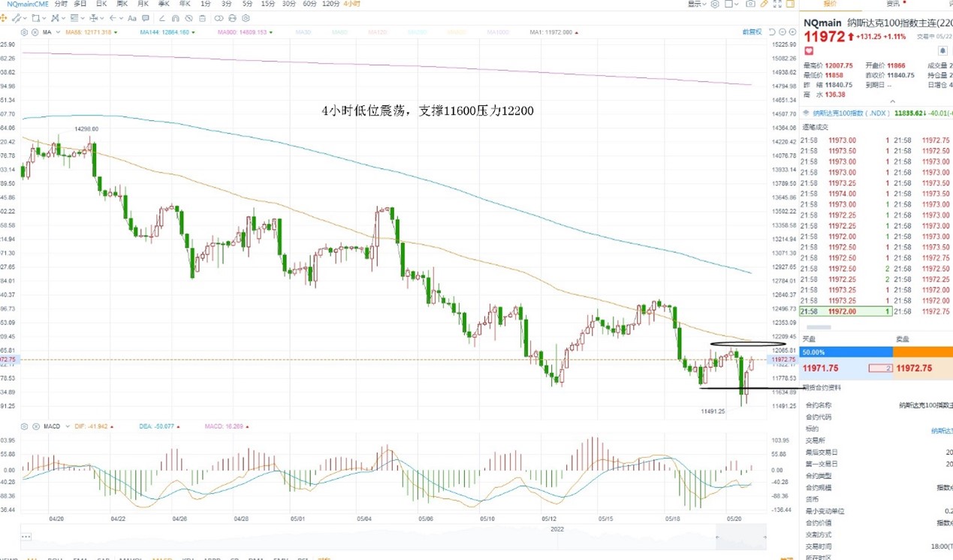Toggle the 前复权 adjustment option
Viewport: 953px width, 560px height.
coord(752,32)
